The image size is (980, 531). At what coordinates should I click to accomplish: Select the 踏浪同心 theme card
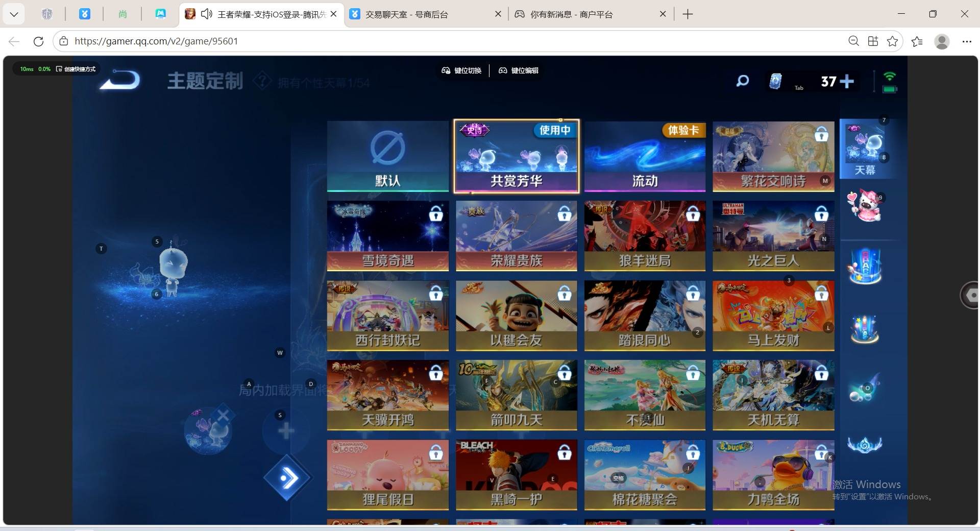point(645,316)
